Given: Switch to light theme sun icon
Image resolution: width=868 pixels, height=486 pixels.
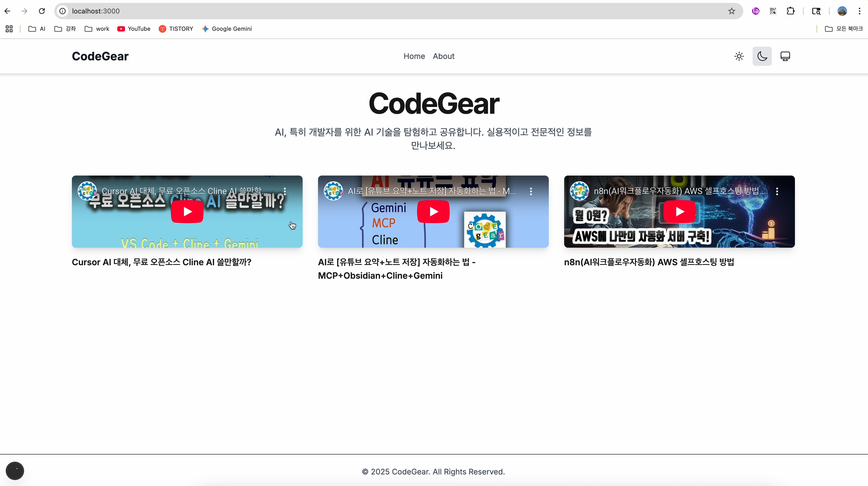Looking at the screenshot, I should (739, 56).
